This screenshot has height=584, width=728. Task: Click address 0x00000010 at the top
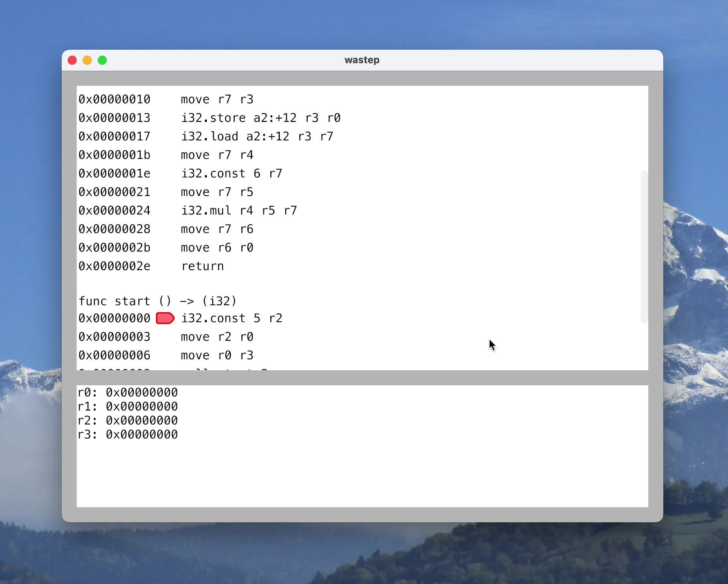click(114, 99)
